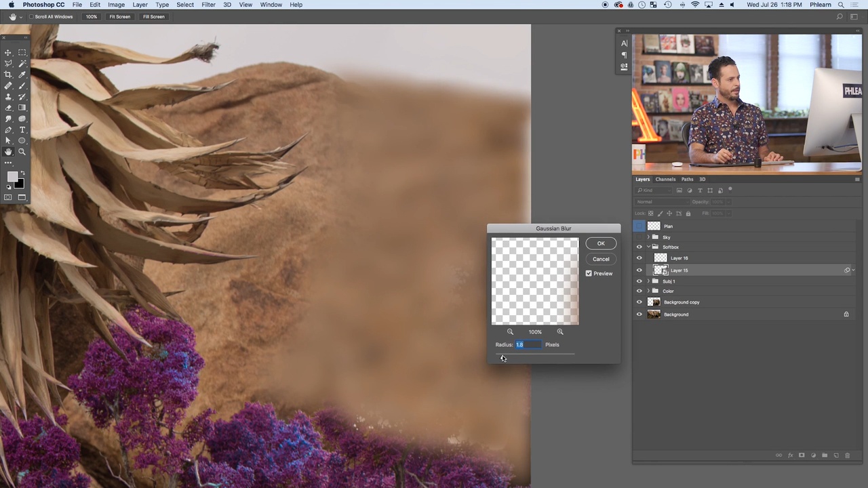The height and width of the screenshot is (488, 868).
Task: Toggle Scroll All Windows checkbox
Action: (32, 16)
